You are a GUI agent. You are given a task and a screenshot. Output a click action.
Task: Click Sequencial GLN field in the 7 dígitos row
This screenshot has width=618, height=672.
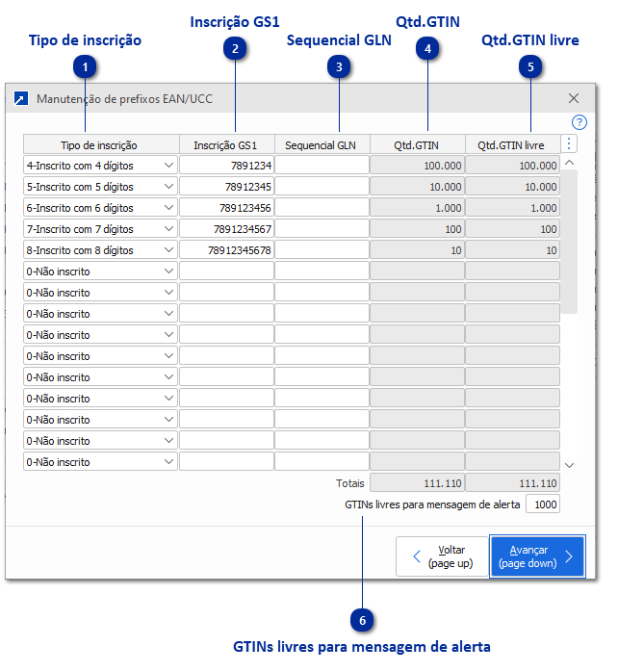[322, 229]
